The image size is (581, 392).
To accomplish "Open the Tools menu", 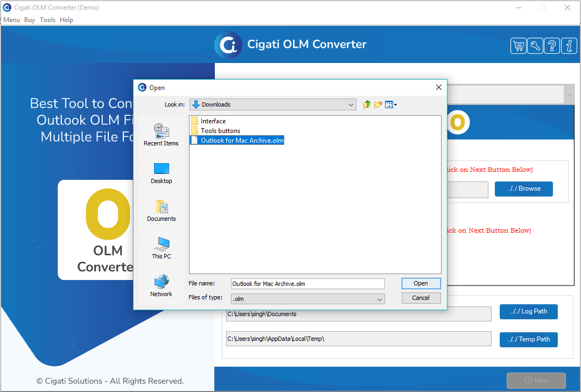I will (47, 20).
